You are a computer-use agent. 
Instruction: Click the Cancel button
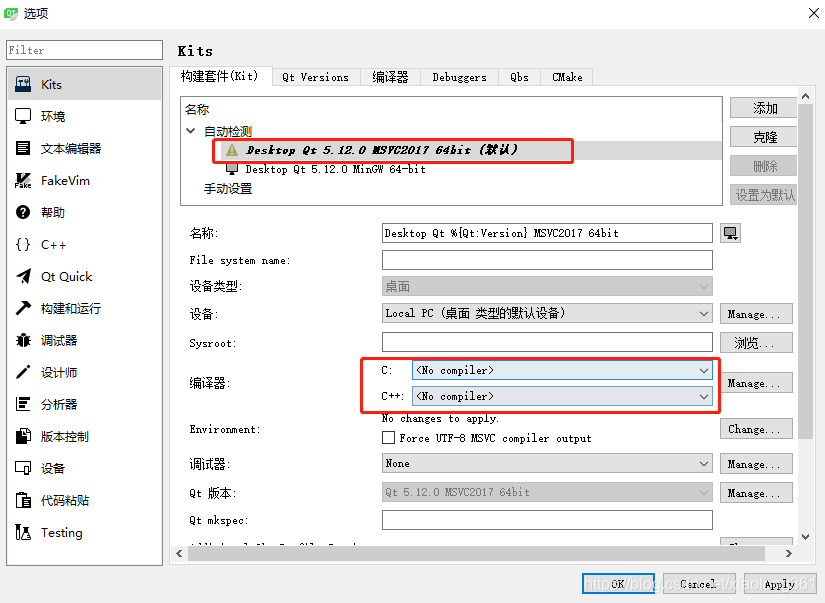pyautogui.click(x=699, y=584)
